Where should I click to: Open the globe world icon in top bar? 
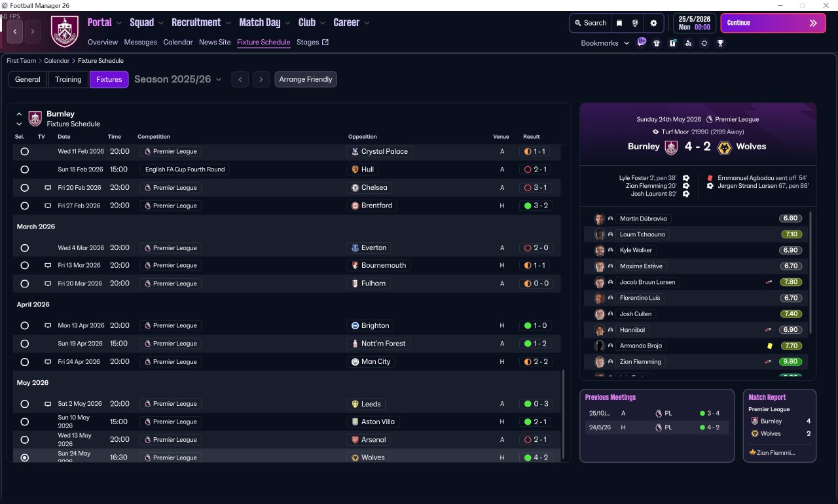point(635,23)
